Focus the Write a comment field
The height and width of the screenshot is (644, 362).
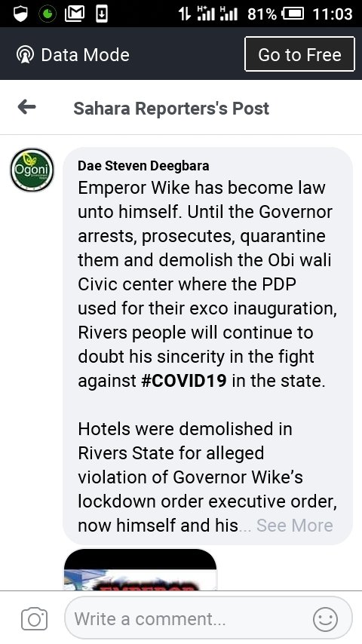pos(208,618)
